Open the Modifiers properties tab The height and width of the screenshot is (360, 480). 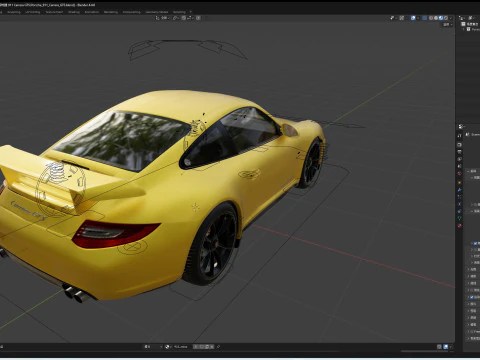(x=460, y=190)
